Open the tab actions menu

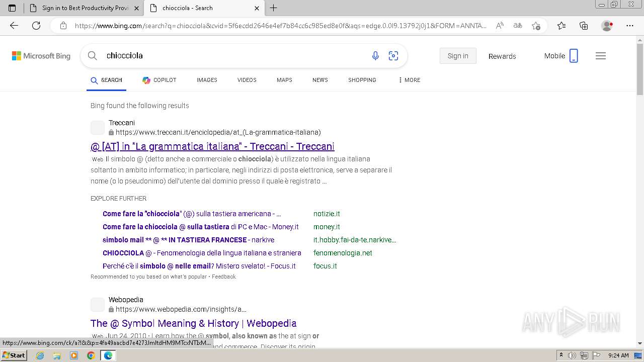pyautogui.click(x=12, y=8)
